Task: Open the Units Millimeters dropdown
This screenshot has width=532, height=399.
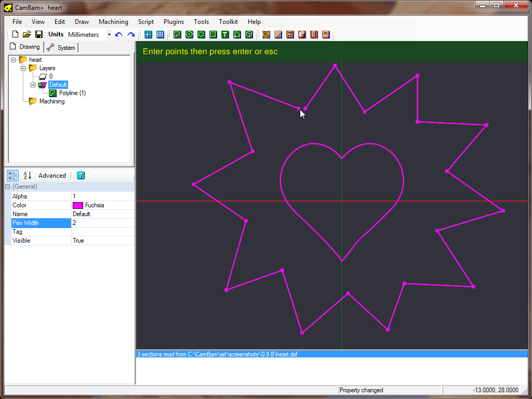Action: pyautogui.click(x=109, y=35)
